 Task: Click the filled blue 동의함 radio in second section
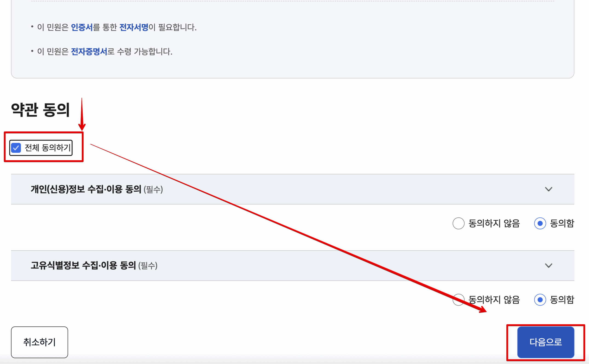[x=541, y=300]
